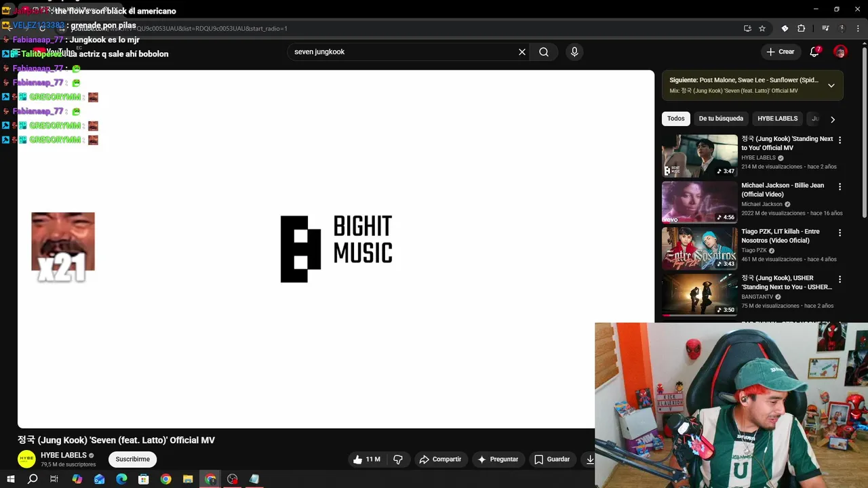
Task: Play the USHER performance thumbnail (3:50)
Action: click(x=699, y=295)
